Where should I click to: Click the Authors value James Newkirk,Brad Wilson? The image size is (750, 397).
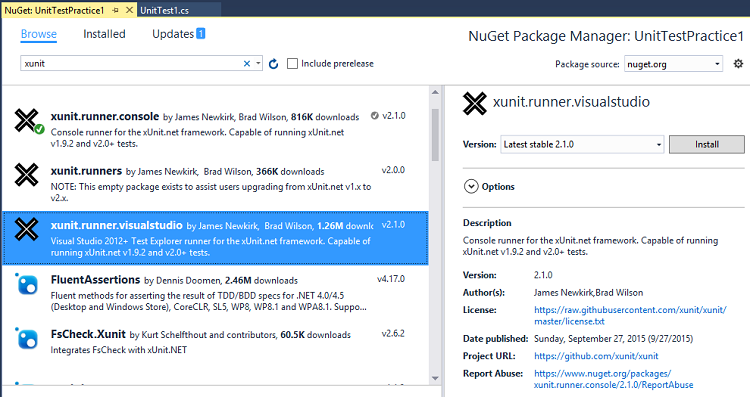(588, 292)
